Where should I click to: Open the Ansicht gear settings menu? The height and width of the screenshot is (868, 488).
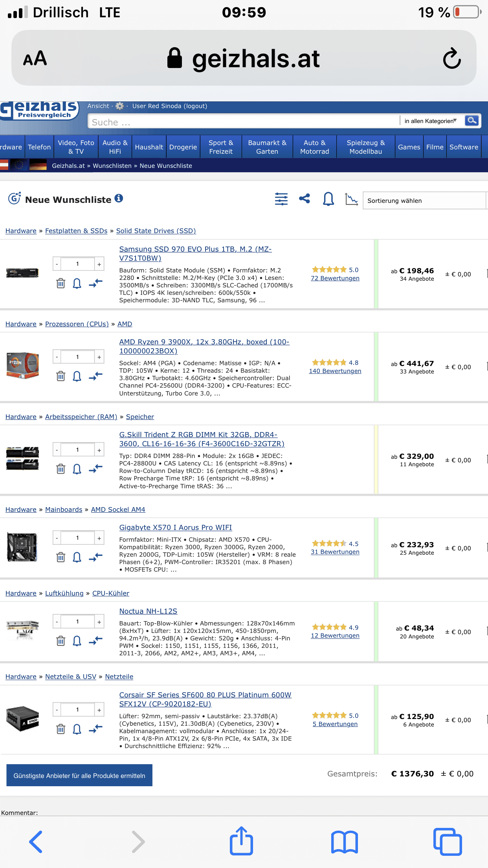coord(119,106)
